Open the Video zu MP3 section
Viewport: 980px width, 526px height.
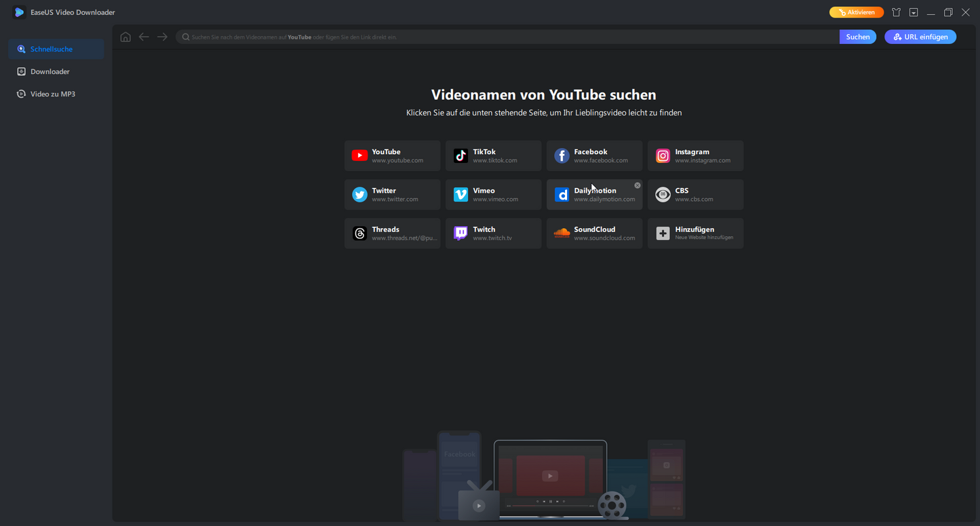[52, 94]
